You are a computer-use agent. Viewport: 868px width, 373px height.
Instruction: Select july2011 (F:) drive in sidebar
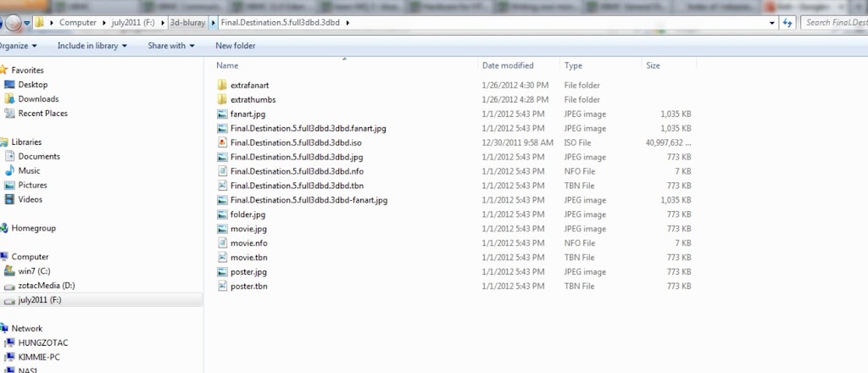(40, 300)
